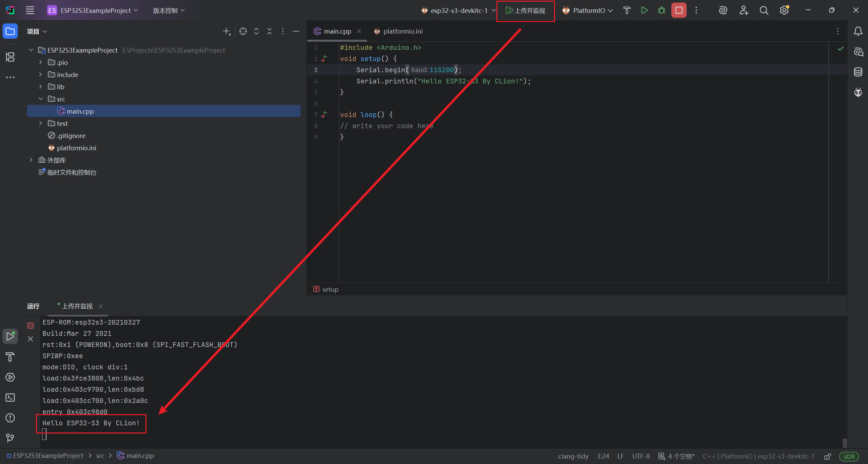Open the Database tool window
The image size is (868, 464).
click(858, 72)
